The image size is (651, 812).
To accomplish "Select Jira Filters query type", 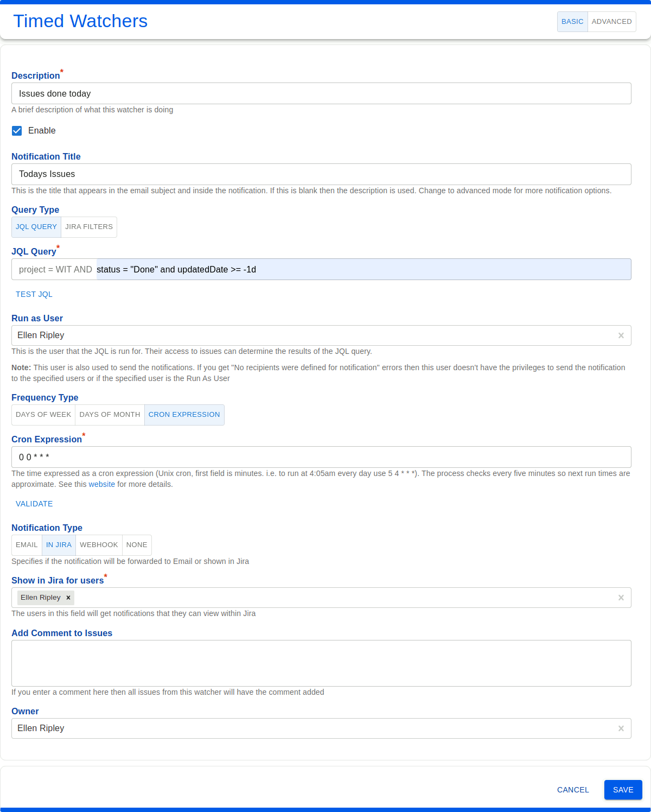I will click(89, 227).
